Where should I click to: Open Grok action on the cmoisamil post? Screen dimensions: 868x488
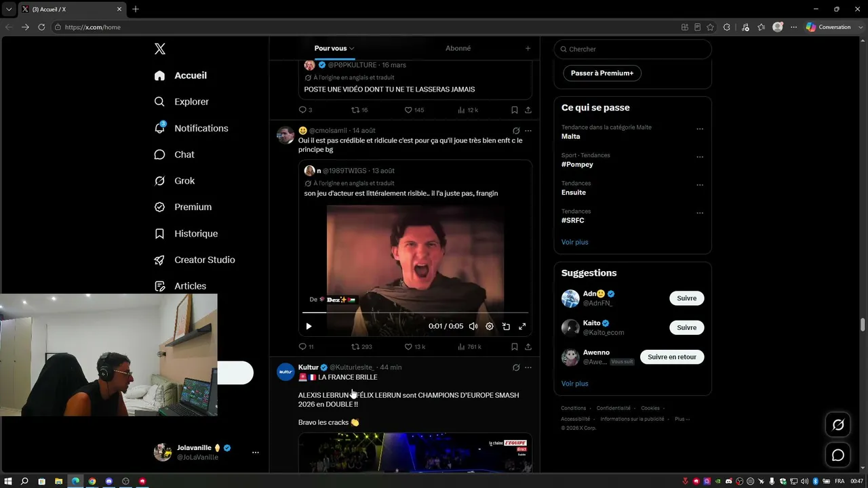(x=516, y=131)
